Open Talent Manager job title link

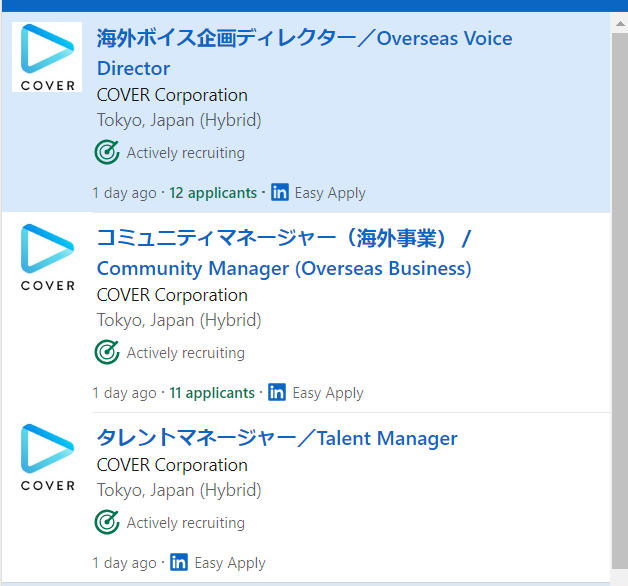click(277, 438)
